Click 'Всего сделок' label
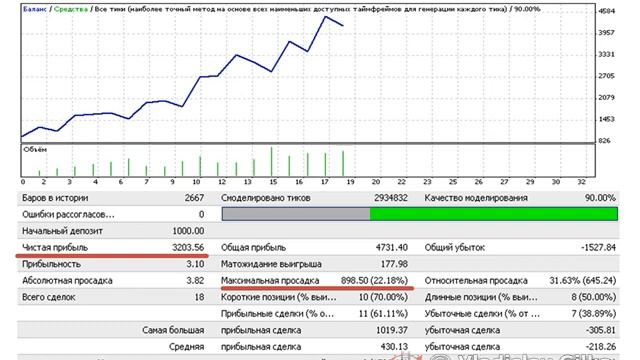 point(49,297)
